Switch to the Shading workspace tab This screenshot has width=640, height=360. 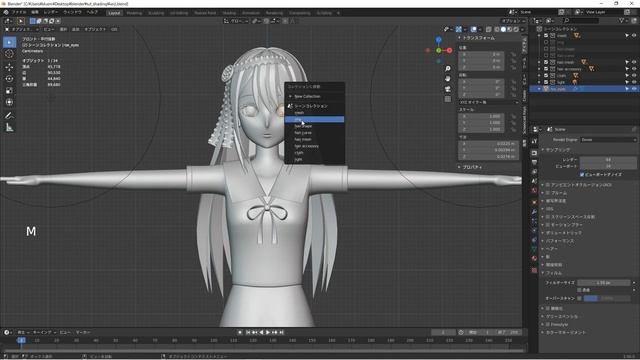click(229, 13)
